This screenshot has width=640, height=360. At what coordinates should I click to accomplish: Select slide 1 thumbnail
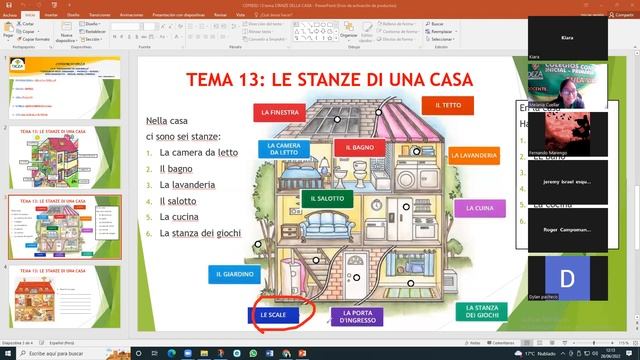64,88
